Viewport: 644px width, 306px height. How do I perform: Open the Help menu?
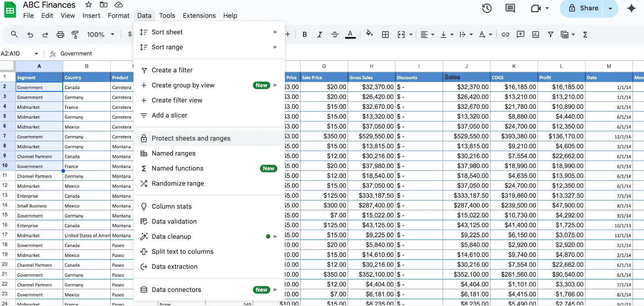230,15
